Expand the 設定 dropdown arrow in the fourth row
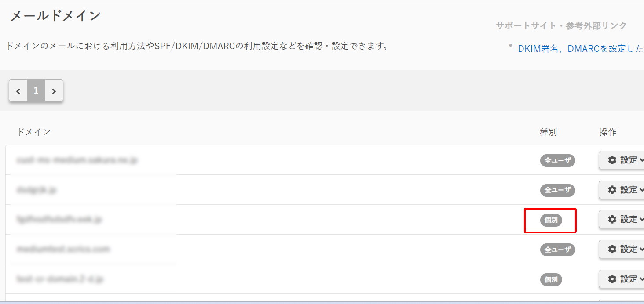644x304 pixels. pyautogui.click(x=641, y=249)
